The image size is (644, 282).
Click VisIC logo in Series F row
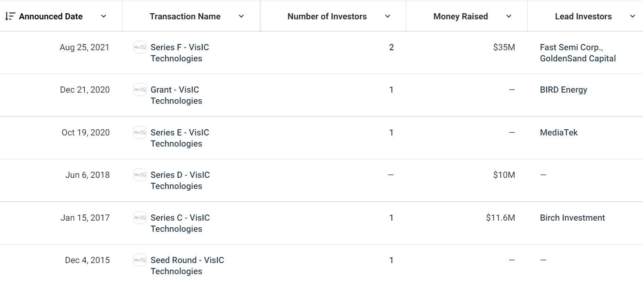pyautogui.click(x=140, y=47)
